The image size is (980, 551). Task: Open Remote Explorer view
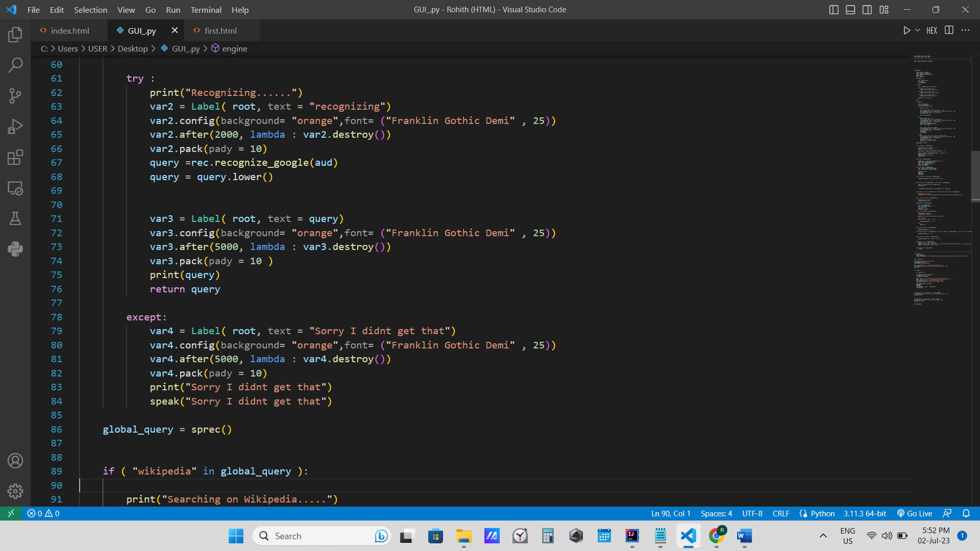coord(15,188)
